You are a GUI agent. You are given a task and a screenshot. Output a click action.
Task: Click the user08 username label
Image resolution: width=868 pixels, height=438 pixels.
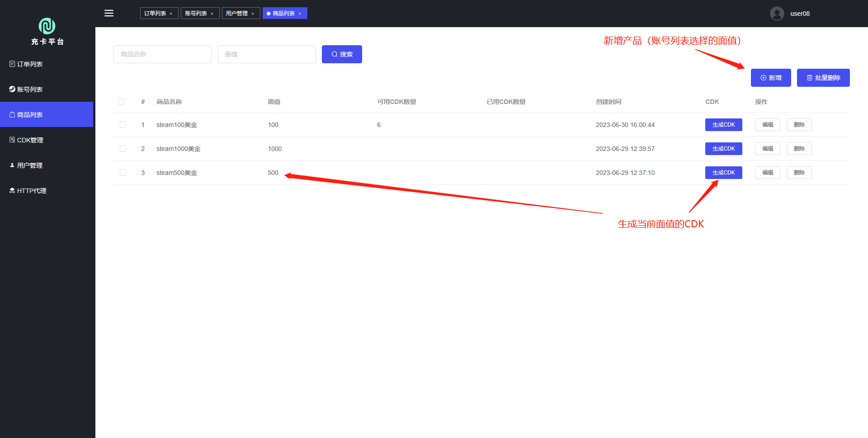[800, 14]
